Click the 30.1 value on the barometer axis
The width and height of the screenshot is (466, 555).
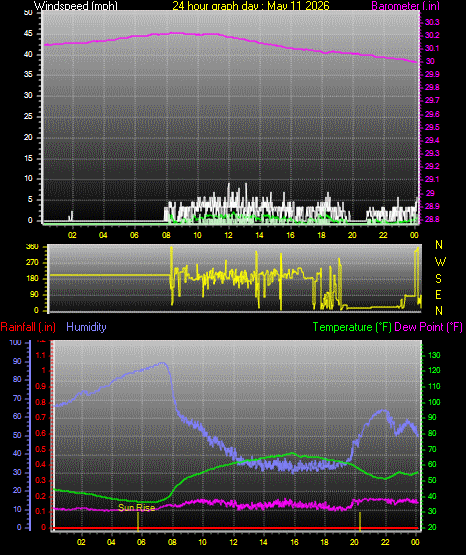tap(432, 48)
